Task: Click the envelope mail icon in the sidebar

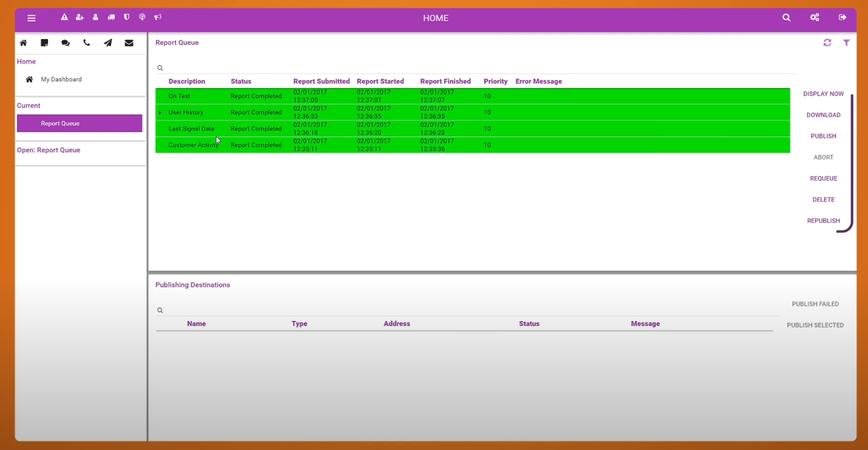Action: pos(129,43)
